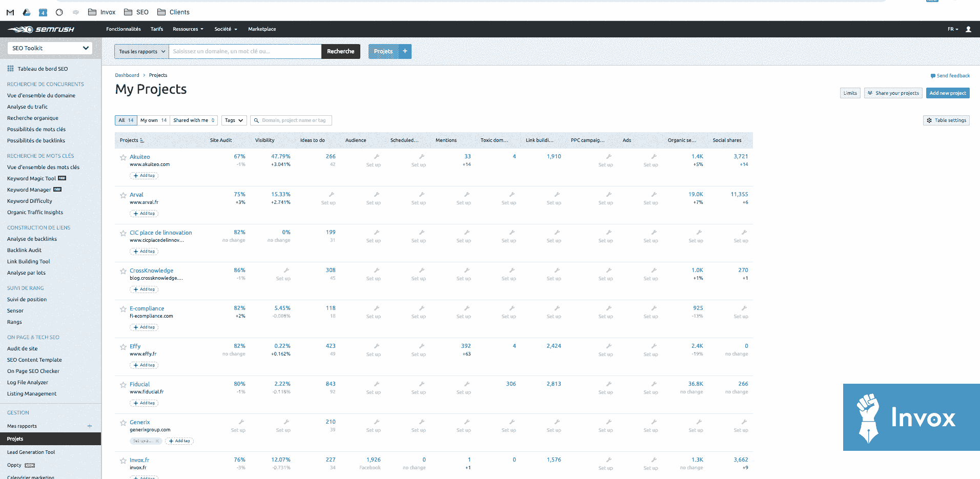The image size is (980, 479).
Task: Open Keyword Magic Tool in sidebar
Action: click(x=31, y=179)
